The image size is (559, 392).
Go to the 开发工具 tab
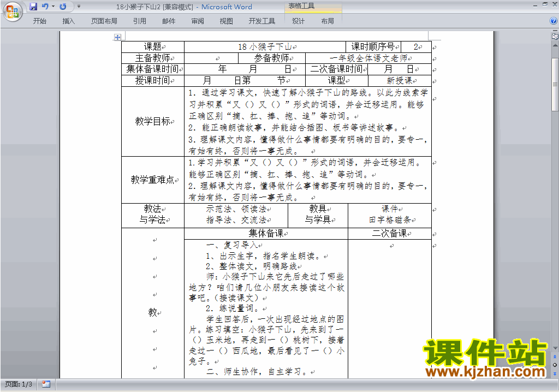tap(262, 21)
